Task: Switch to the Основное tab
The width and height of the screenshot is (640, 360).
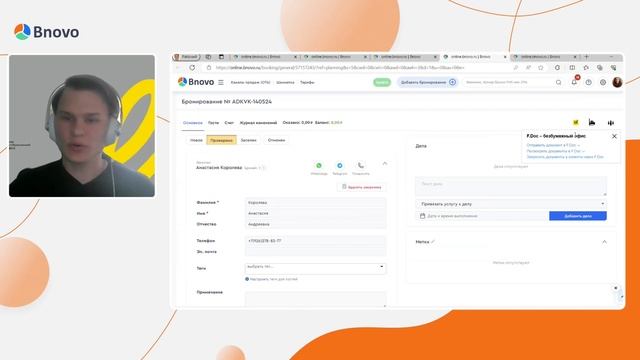Action: (x=193, y=122)
